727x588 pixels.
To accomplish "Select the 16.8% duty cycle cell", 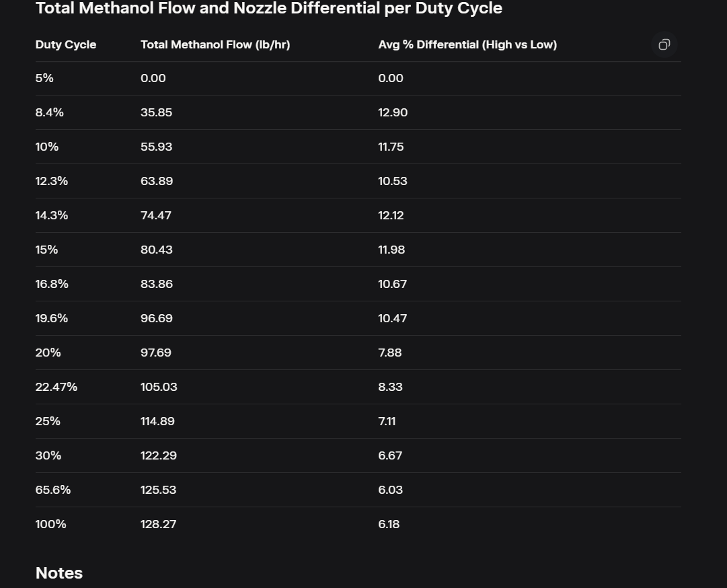I will (x=52, y=284).
